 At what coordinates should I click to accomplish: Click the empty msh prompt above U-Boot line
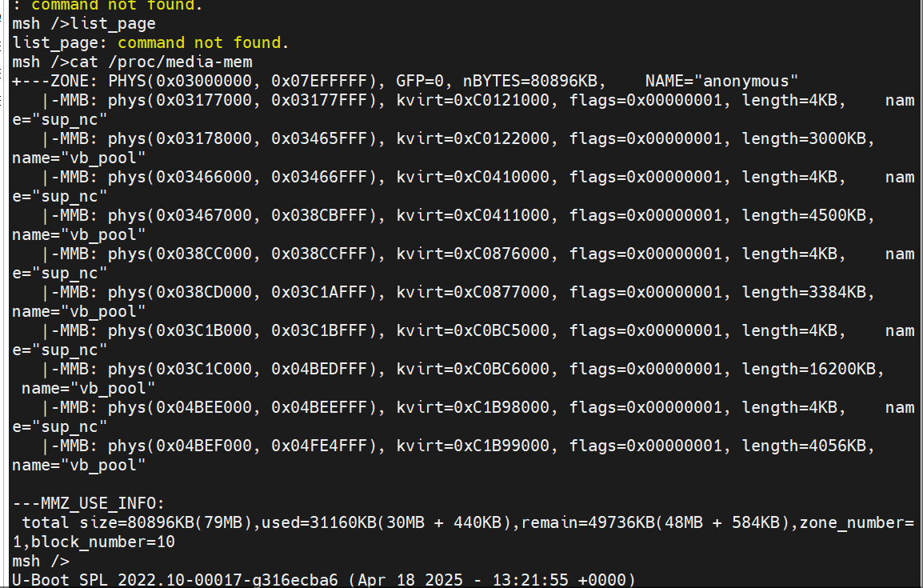[x=41, y=562]
